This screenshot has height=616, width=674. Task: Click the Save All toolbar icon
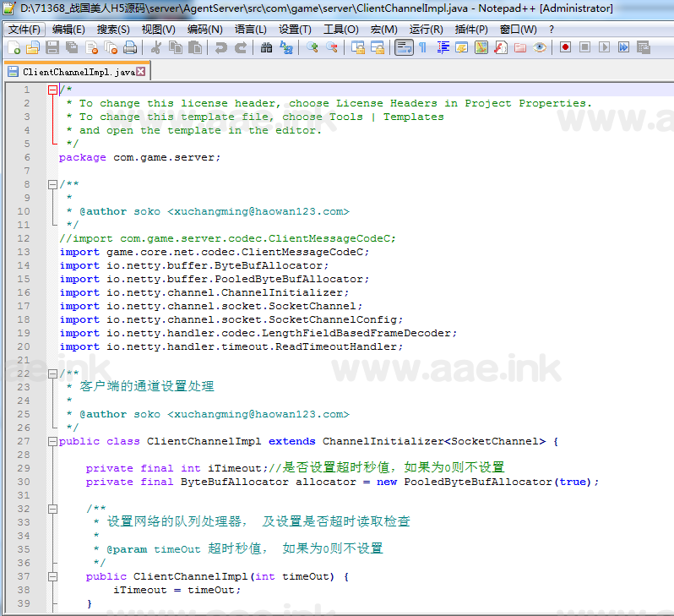pos(71,48)
